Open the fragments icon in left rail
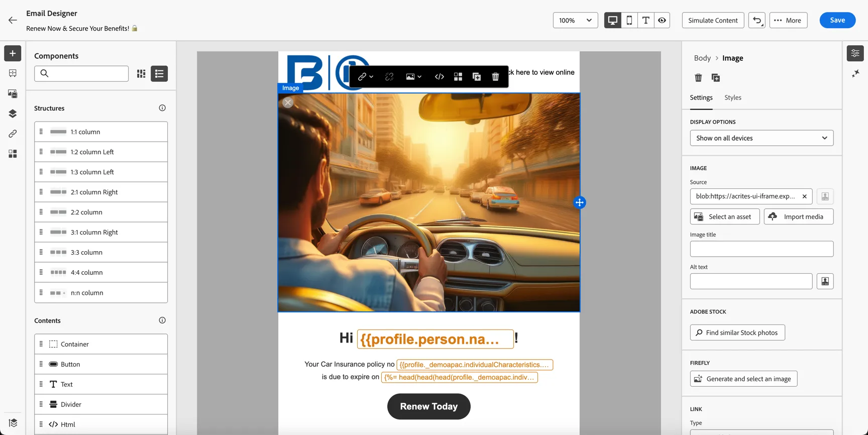The image size is (868, 435). 13,154
